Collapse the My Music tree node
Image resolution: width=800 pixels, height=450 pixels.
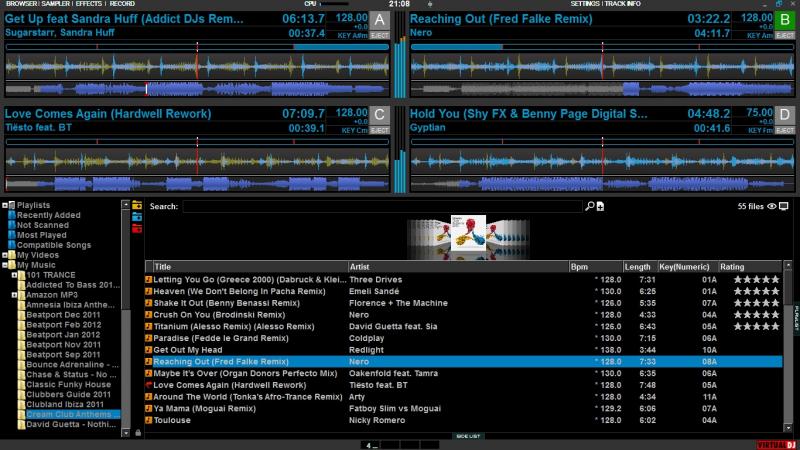pyautogui.click(x=5, y=265)
